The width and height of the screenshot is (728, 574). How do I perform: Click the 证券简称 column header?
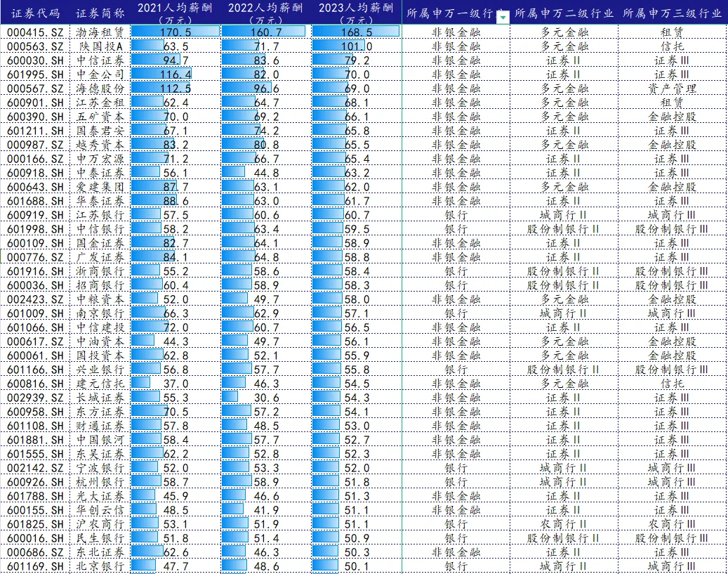coord(100,13)
